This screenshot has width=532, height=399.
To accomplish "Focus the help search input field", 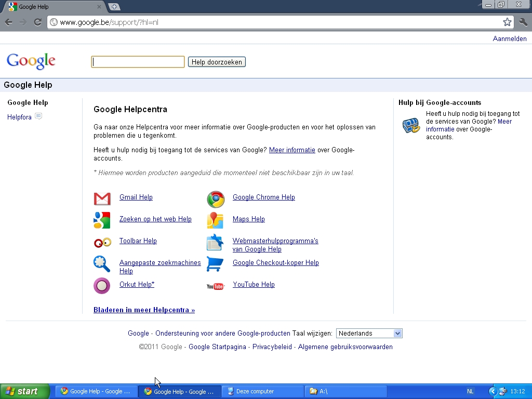I will click(x=138, y=62).
